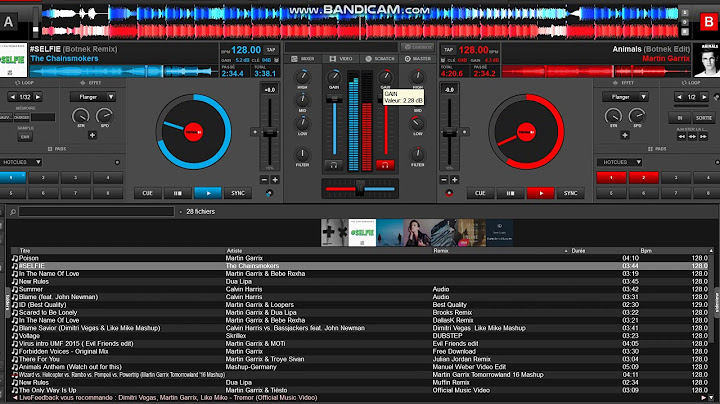Click deck A sample ENR button
This screenshot has height=404, width=720.
25,137
